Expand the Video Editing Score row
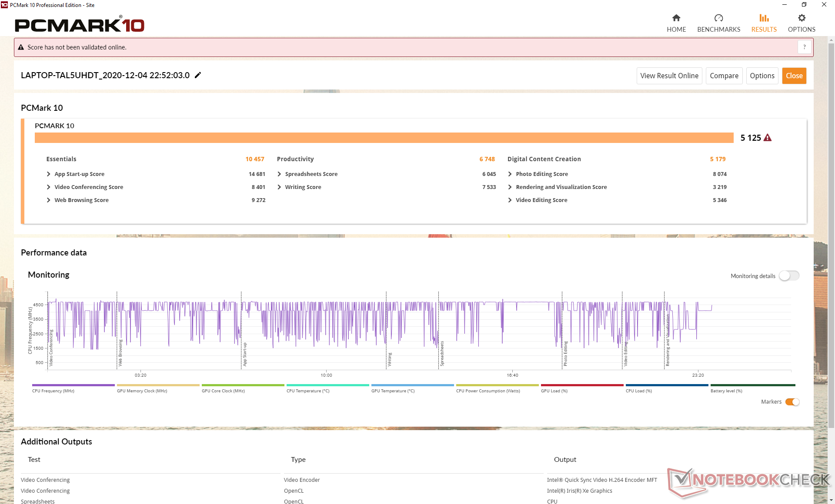The image size is (835, 504). coord(510,200)
